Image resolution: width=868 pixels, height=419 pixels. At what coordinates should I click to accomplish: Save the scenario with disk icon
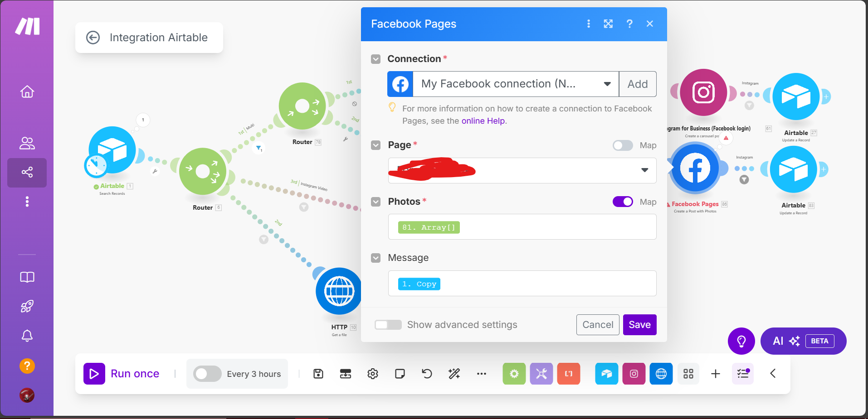coord(318,374)
